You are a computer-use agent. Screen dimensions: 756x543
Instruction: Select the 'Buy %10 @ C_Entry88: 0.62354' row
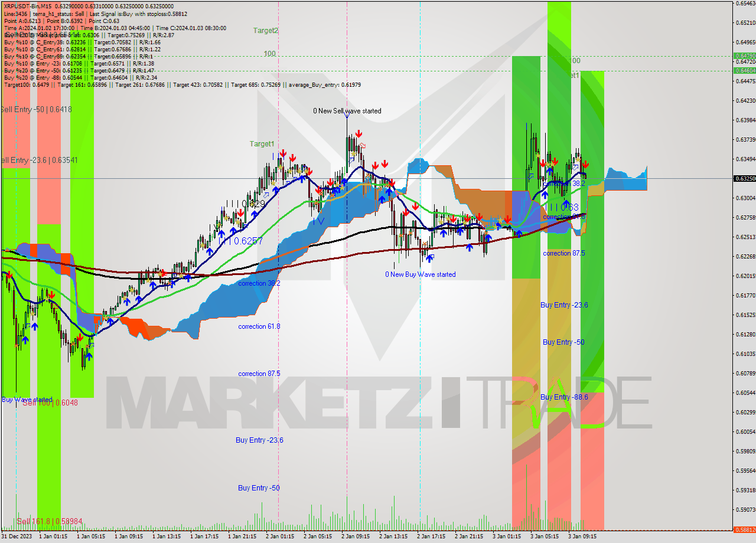pyautogui.click(x=79, y=57)
